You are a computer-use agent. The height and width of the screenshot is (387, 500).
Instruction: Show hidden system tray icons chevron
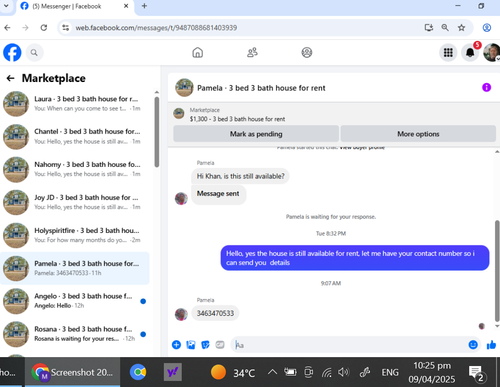tap(272, 372)
